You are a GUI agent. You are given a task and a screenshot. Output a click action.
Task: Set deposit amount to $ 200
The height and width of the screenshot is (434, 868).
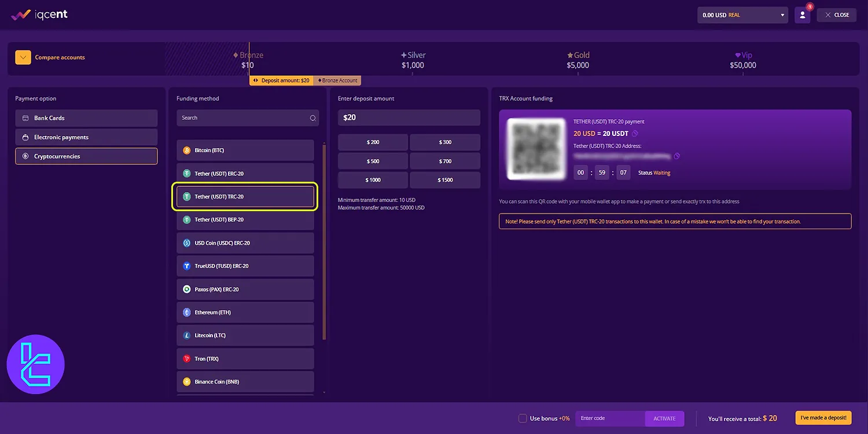pyautogui.click(x=373, y=142)
